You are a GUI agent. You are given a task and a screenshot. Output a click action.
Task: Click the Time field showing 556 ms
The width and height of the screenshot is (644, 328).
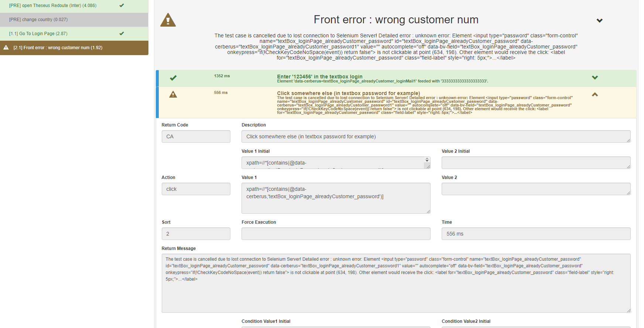pos(536,234)
